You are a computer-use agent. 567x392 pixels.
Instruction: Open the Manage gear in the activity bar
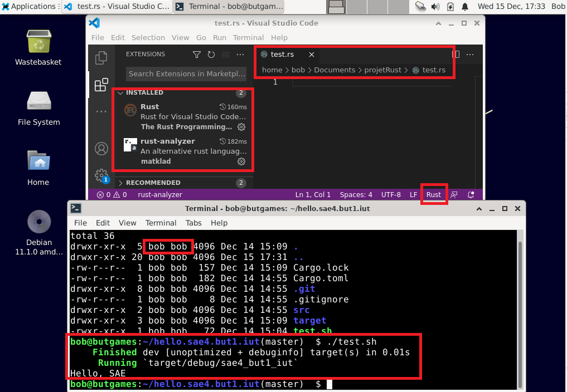click(101, 176)
